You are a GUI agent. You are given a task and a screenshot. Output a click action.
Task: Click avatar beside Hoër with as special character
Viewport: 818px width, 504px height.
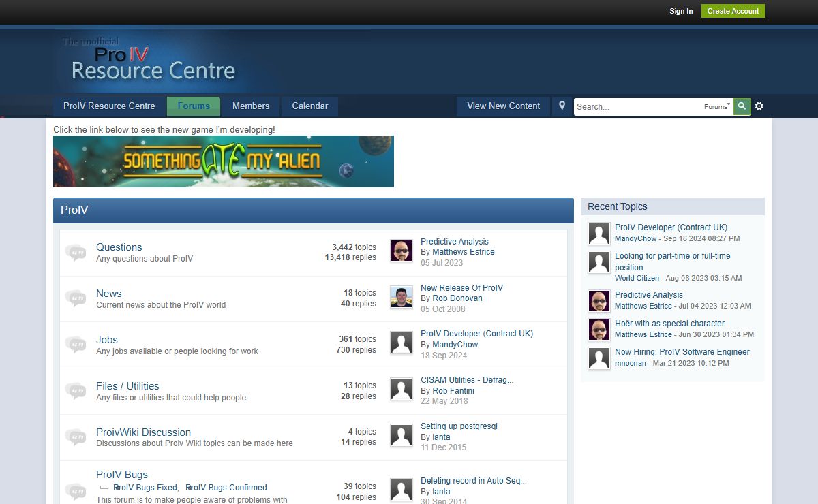pyautogui.click(x=599, y=330)
